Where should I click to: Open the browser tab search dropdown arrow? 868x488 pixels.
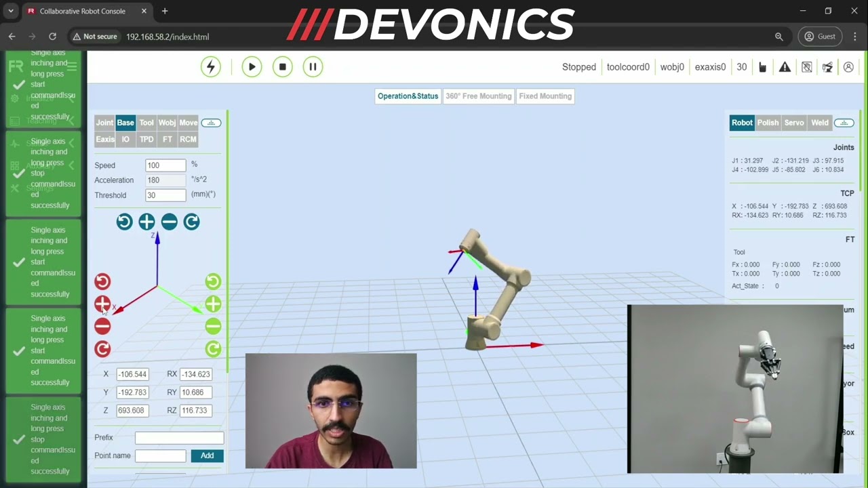11,11
